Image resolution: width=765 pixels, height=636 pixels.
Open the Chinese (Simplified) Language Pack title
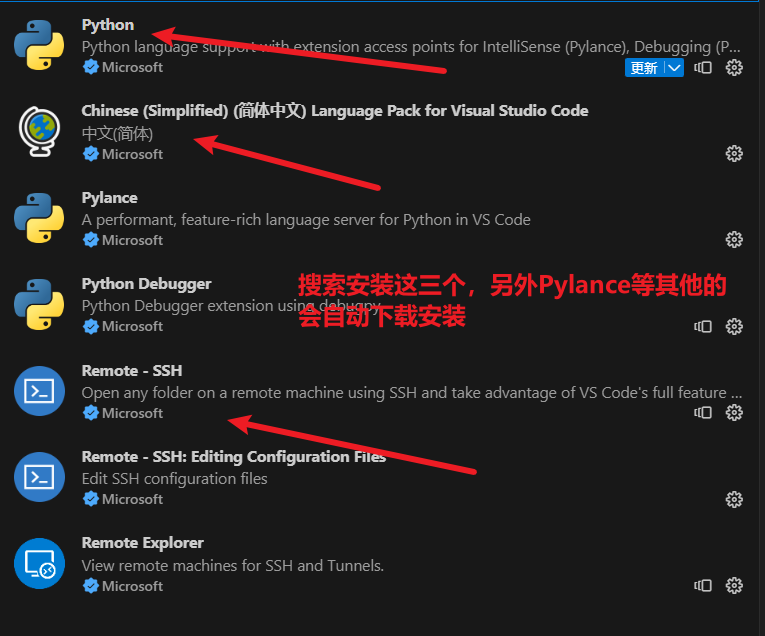(x=335, y=111)
